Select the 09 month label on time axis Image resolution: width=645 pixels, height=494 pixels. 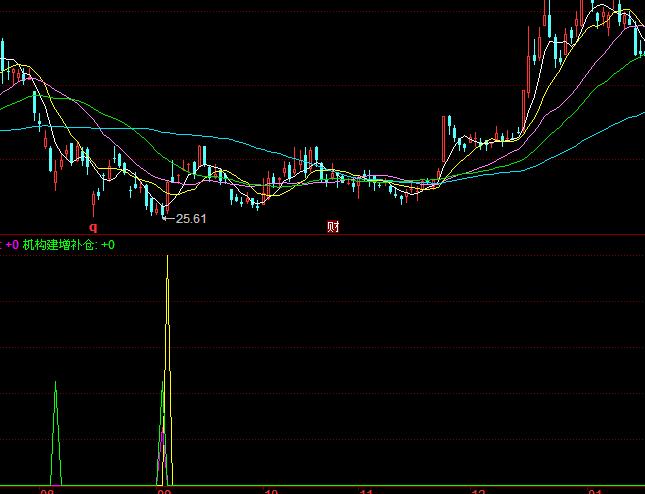[163, 491]
